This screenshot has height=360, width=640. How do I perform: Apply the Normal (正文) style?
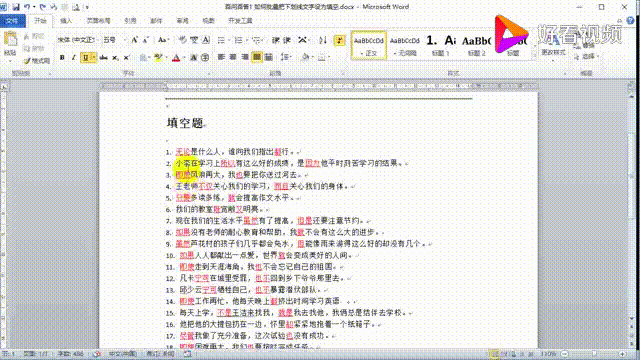(369, 45)
